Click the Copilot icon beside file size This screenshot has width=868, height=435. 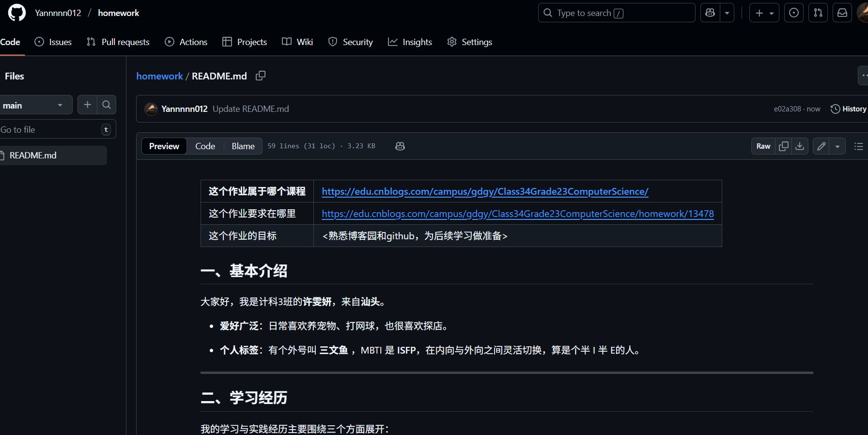tap(400, 146)
